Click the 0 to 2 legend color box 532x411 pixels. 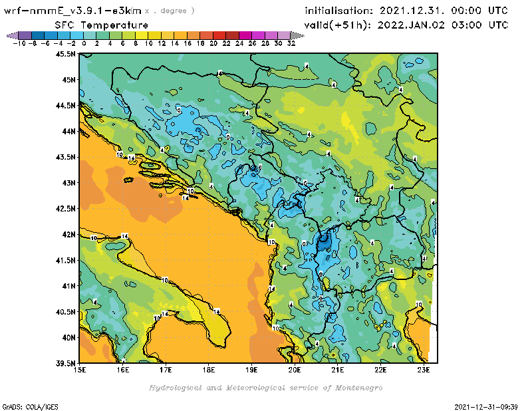(90, 35)
